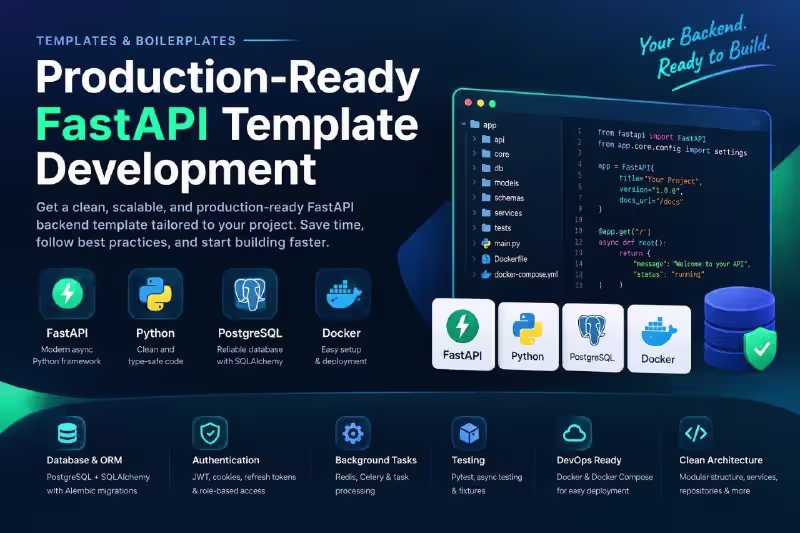Screen dimensions: 800x533
Task: Click the green dot in the code window title bar
Action: (x=492, y=104)
